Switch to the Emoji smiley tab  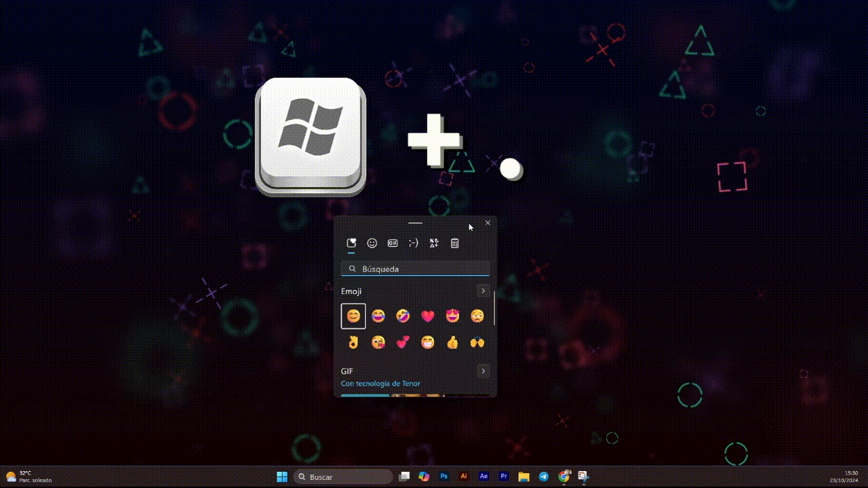coord(372,243)
